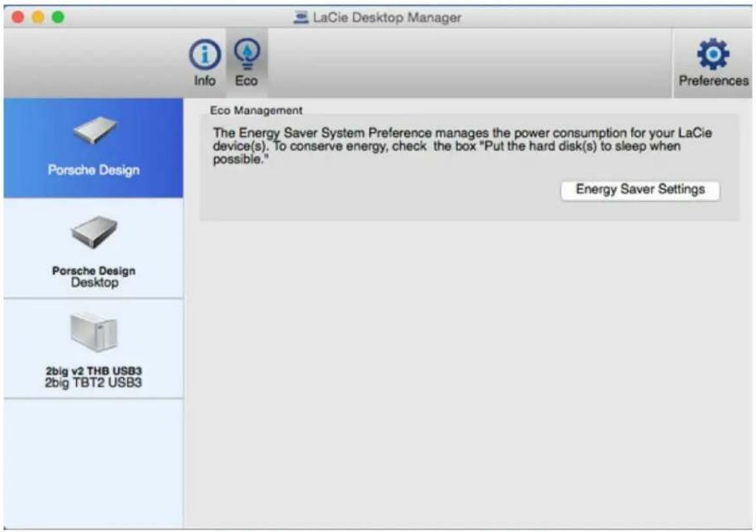Click the Energy Saver description paragraph
This screenshot has width=756, height=532.
coord(463,145)
